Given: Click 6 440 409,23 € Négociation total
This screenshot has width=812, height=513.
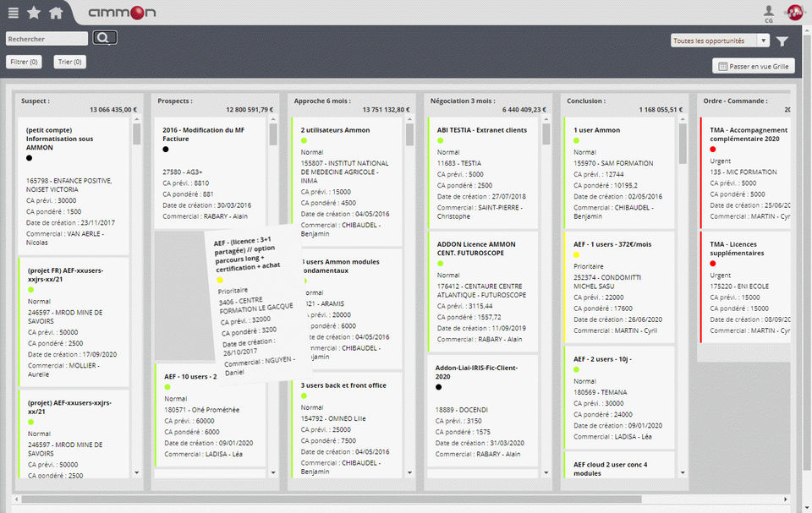Looking at the screenshot, I should [x=524, y=110].
